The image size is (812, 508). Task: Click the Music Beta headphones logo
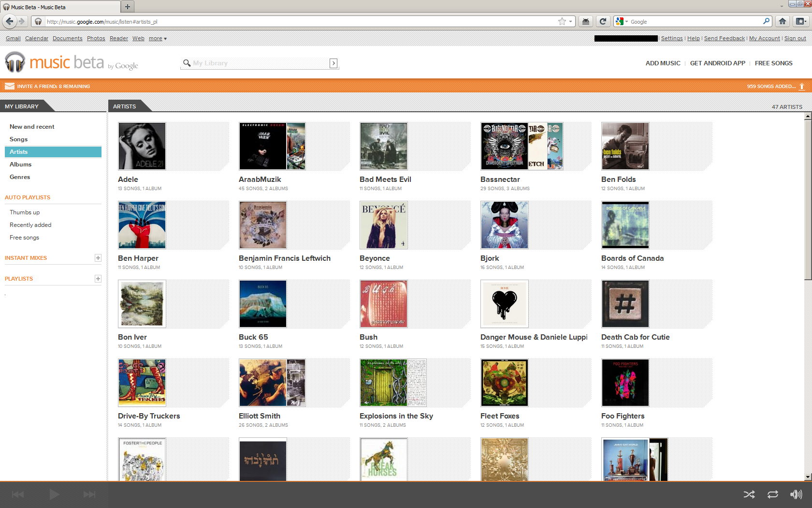tap(15, 62)
